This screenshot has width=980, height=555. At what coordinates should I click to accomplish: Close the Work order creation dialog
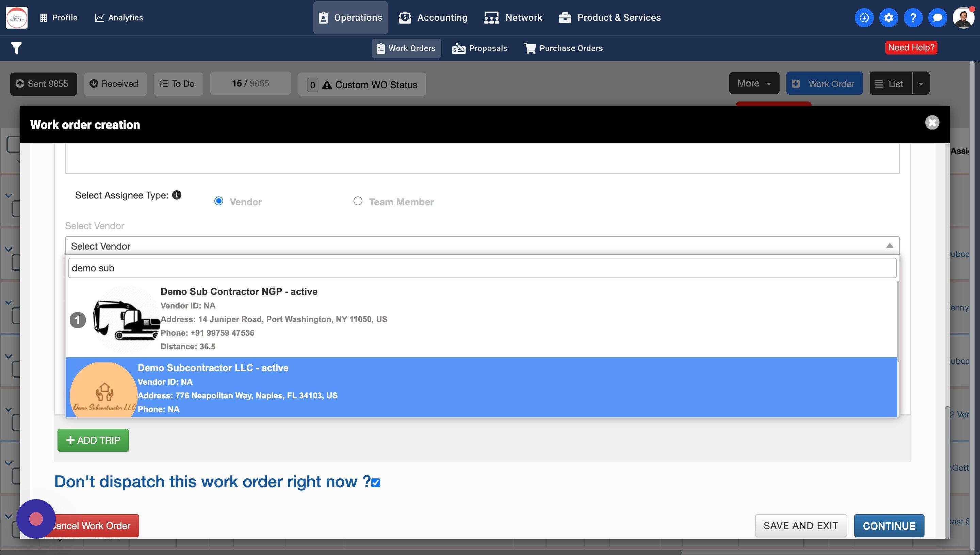tap(932, 122)
